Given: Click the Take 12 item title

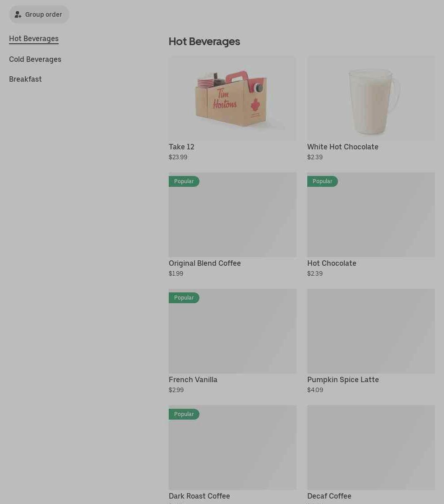Looking at the screenshot, I should pos(182,147).
